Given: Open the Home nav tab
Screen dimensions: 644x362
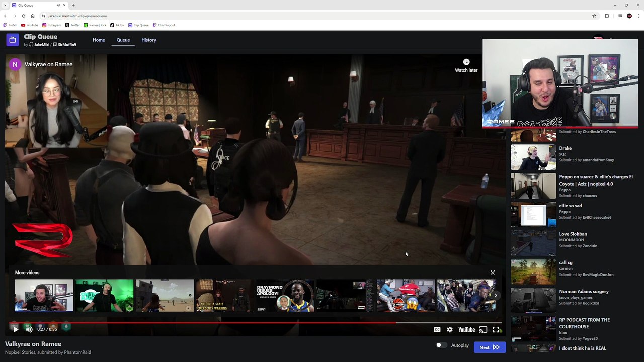Looking at the screenshot, I should pos(99,40).
